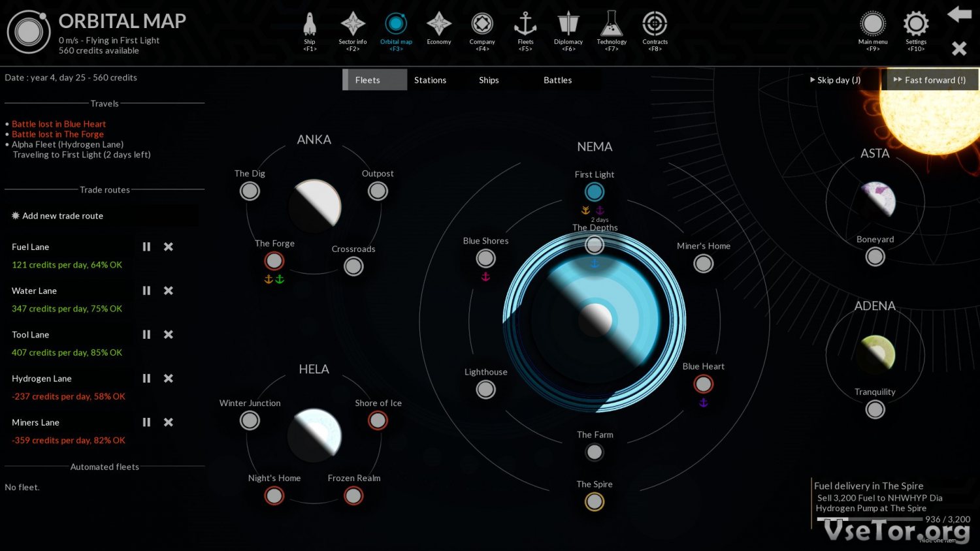Click Add new trade route
This screenshot has height=551, width=980.
pos(63,216)
